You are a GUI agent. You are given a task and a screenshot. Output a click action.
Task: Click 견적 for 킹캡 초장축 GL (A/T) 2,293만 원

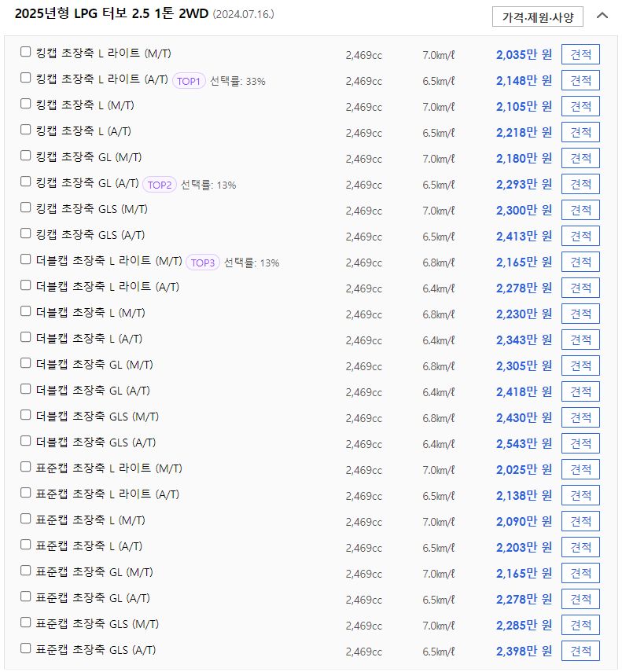click(580, 184)
